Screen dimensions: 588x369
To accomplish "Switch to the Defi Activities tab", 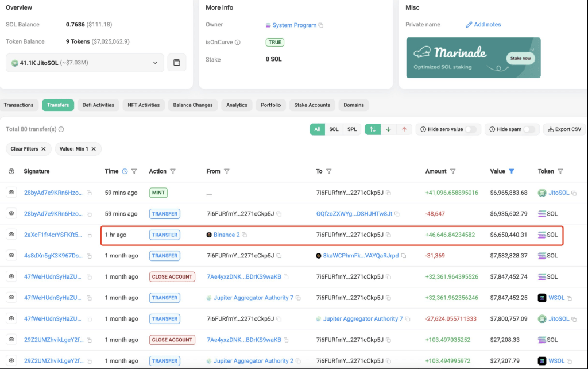I will 98,105.
